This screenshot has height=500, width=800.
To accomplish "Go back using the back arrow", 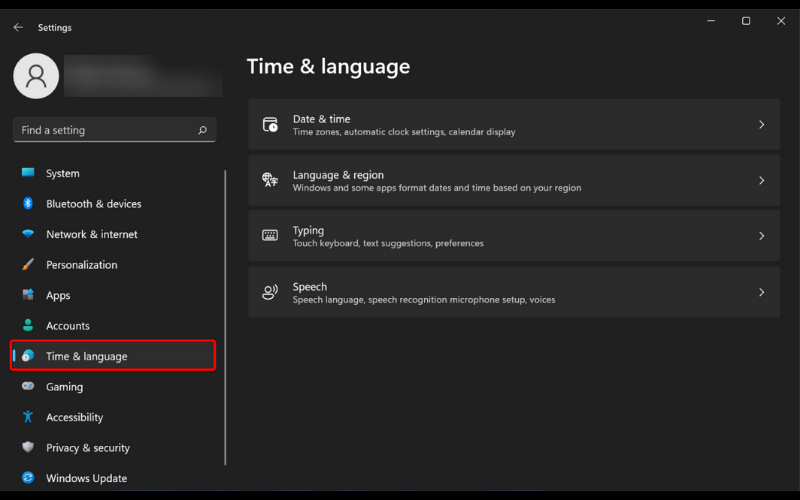I will tap(18, 28).
